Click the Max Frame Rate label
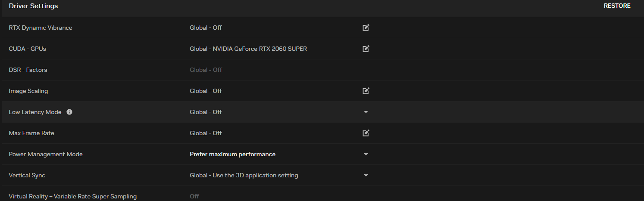This screenshot has height=201, width=644. pyautogui.click(x=31, y=133)
